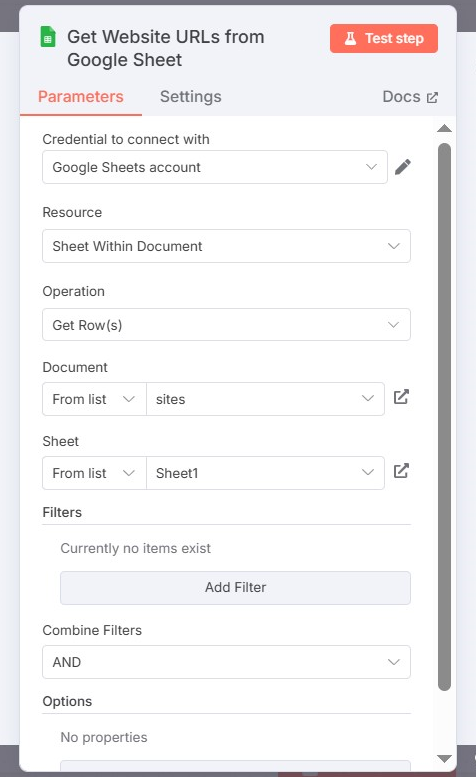Expand the Resource dropdown

226,246
